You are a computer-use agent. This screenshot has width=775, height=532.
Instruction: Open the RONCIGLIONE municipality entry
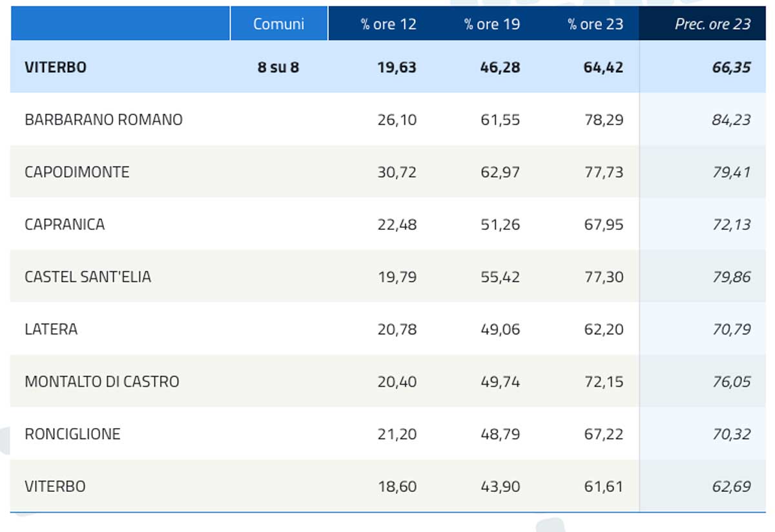pyautogui.click(x=72, y=433)
